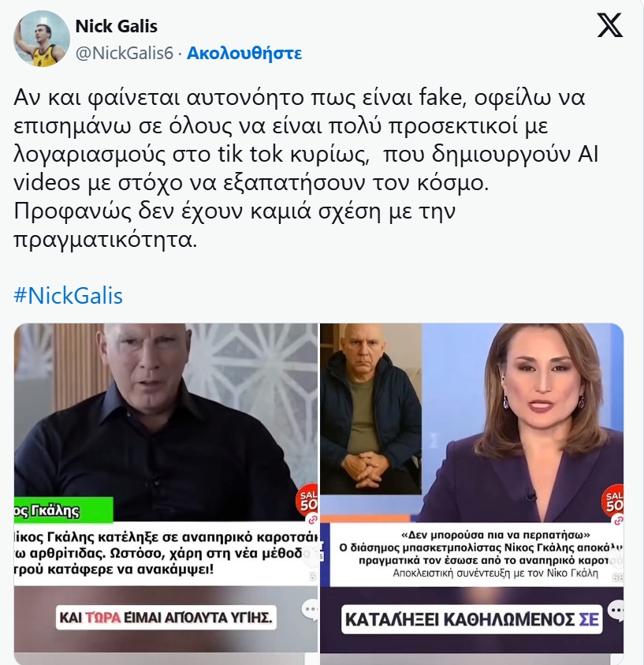Viewport: 644px width, 665px height.
Task: Click the tweet text about fake AI videos
Action: [x=306, y=168]
